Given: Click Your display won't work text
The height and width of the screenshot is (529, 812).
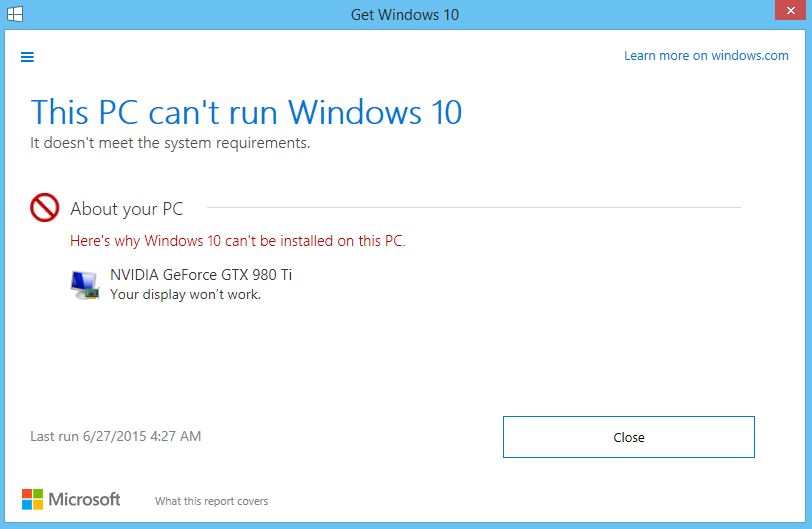Looking at the screenshot, I should tap(185, 295).
